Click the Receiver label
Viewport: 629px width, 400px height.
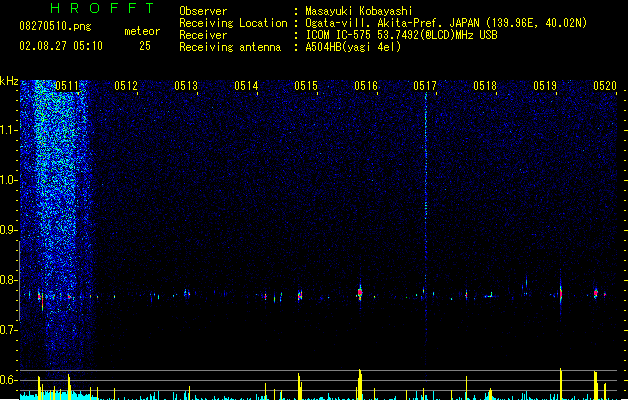203,35
